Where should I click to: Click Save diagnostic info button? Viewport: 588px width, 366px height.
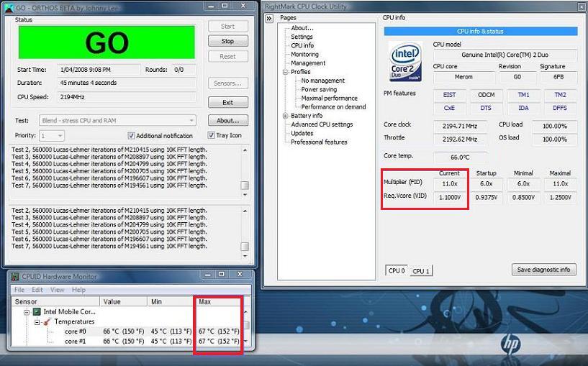(x=544, y=270)
